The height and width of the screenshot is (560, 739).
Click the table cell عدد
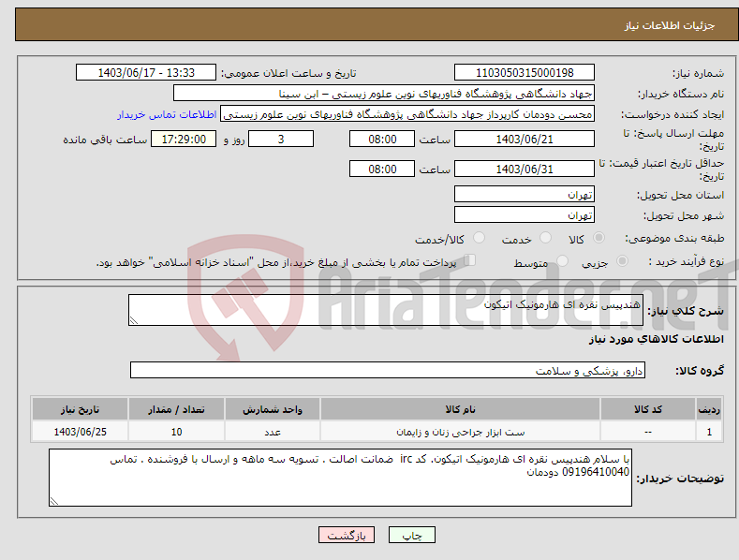tap(273, 432)
